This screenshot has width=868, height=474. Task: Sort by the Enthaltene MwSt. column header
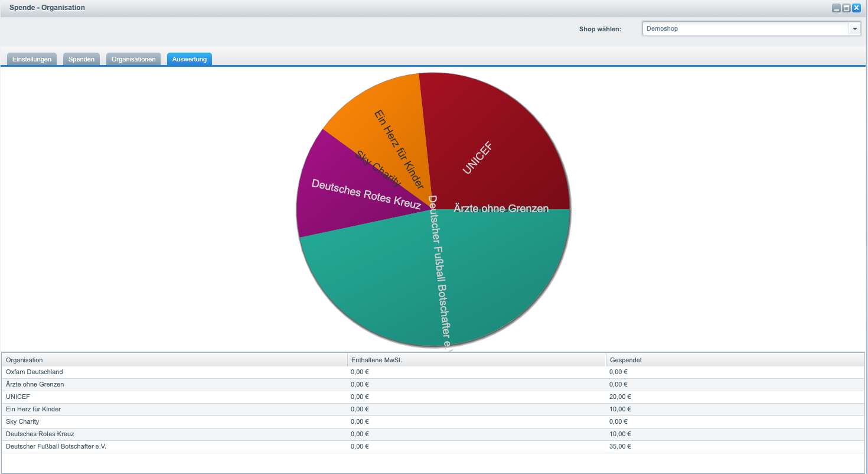[477, 360]
